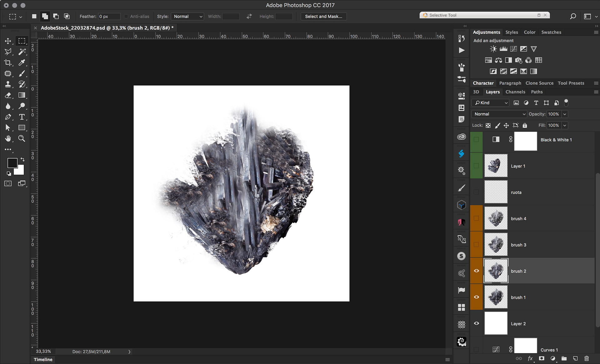Select the Pen tool

(8, 117)
